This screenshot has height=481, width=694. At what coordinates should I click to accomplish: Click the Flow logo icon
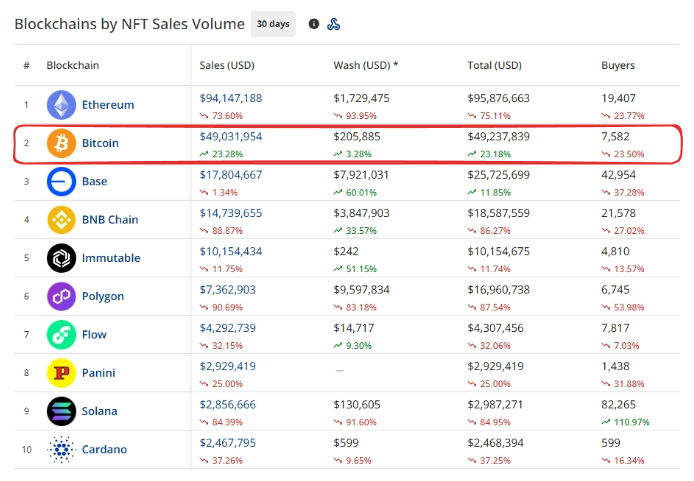61,335
